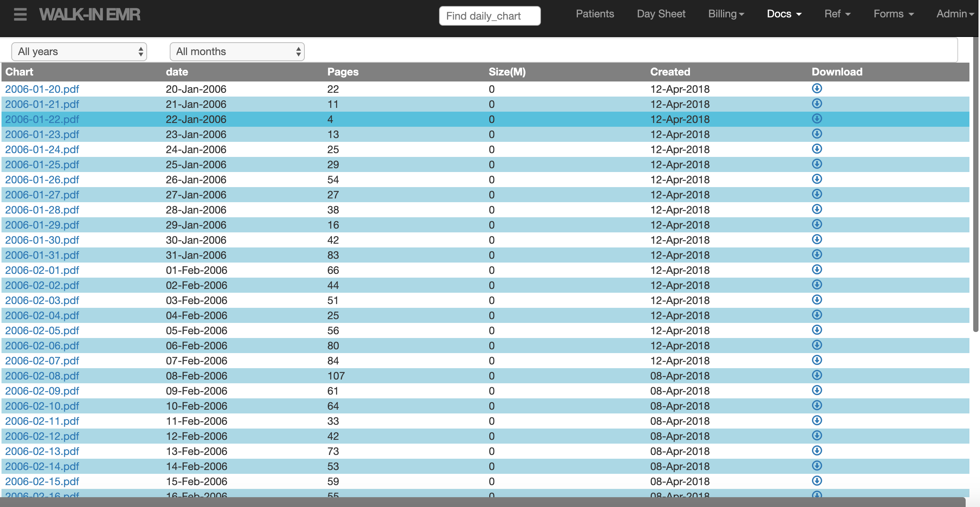Select the 31-Jan-2006 date cell
980x507 pixels.
click(196, 255)
